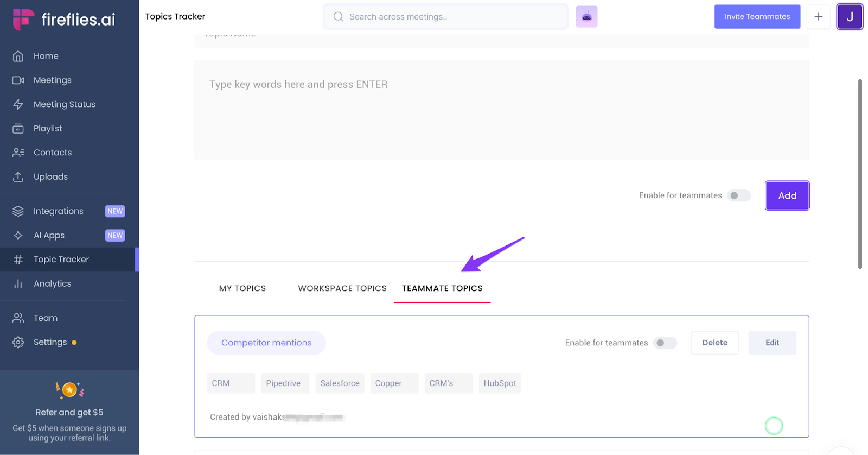The height and width of the screenshot is (455, 868).
Task: Click the Playlist icon in sidebar
Action: coord(18,129)
